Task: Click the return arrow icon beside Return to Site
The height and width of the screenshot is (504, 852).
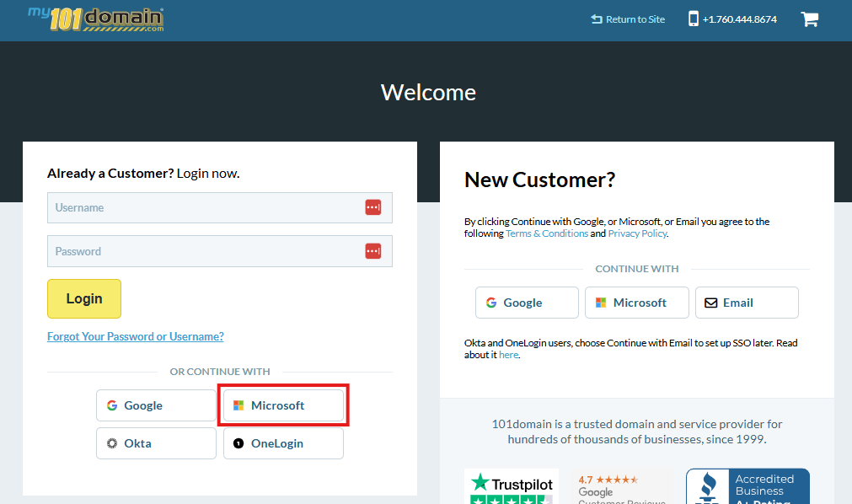Action: [x=597, y=19]
